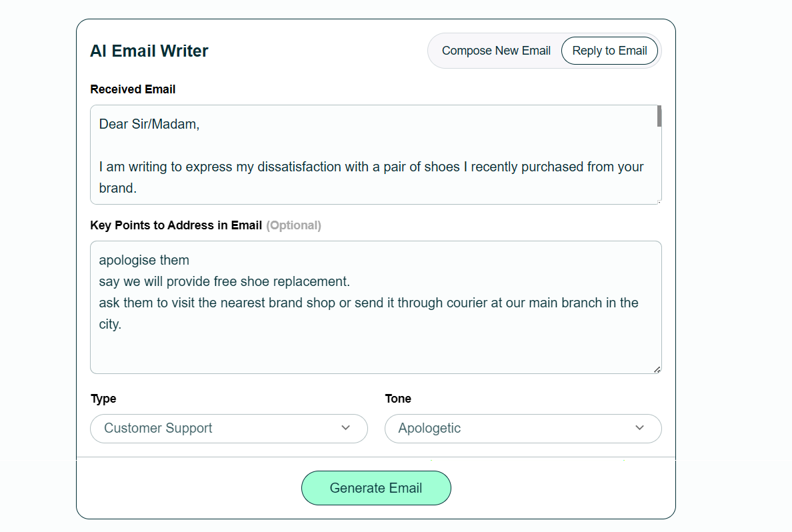Select the Customer Support type dropdown

click(229, 429)
